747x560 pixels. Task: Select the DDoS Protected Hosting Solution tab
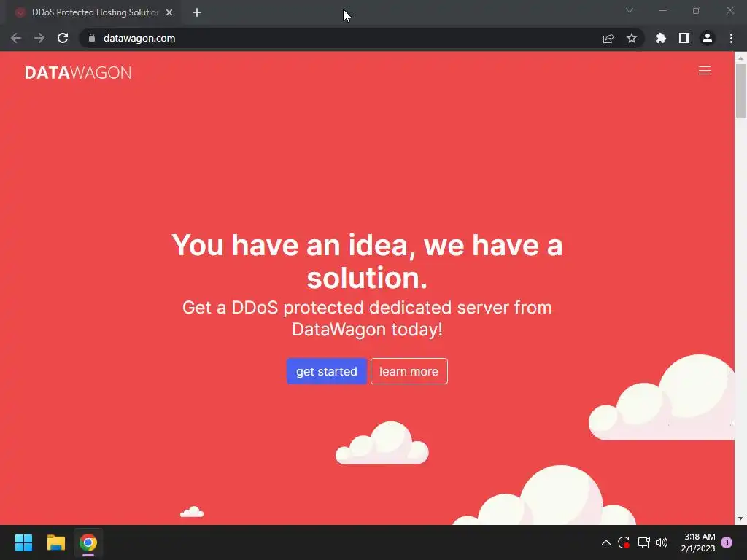click(x=95, y=12)
